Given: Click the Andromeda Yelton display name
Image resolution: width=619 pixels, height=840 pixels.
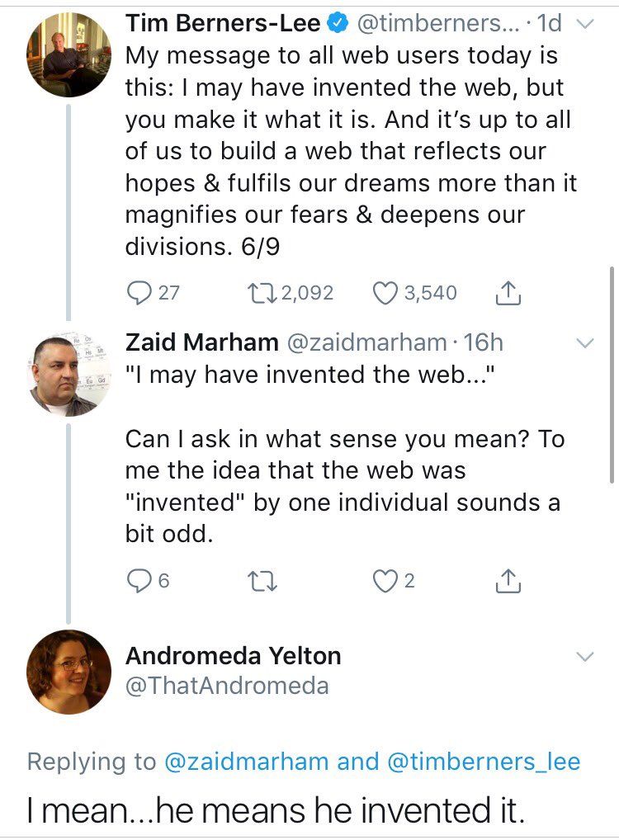Looking at the screenshot, I should pyautogui.click(x=233, y=656).
